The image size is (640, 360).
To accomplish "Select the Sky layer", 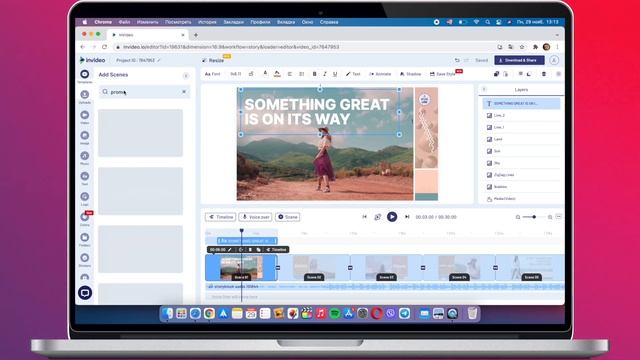I will click(521, 163).
